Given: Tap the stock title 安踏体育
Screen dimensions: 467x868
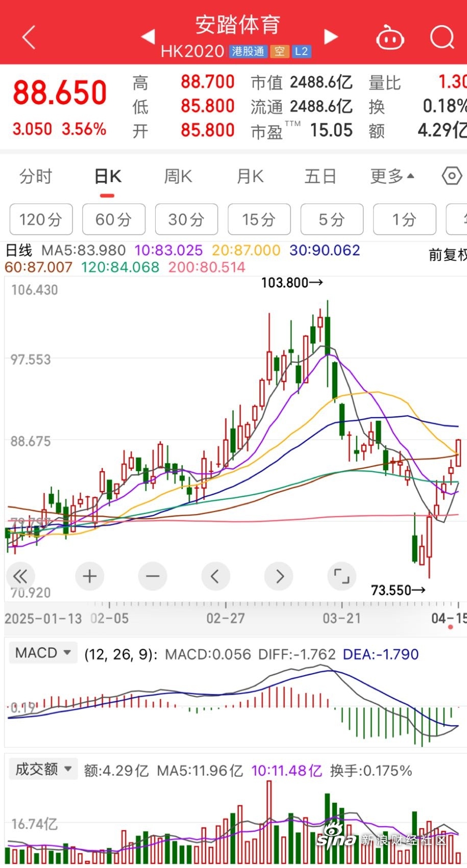Looking at the screenshot, I should tap(237, 24).
